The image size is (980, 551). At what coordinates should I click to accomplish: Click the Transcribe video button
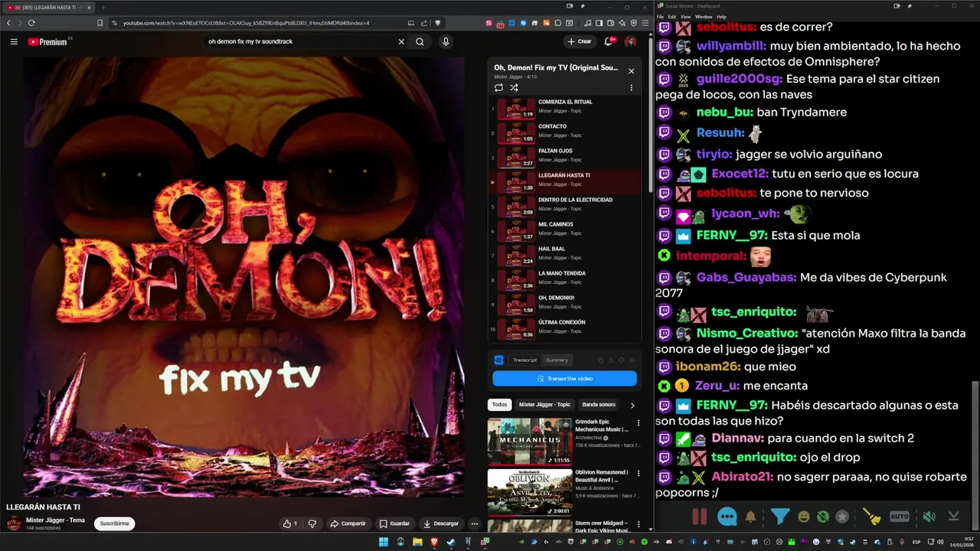coord(564,378)
